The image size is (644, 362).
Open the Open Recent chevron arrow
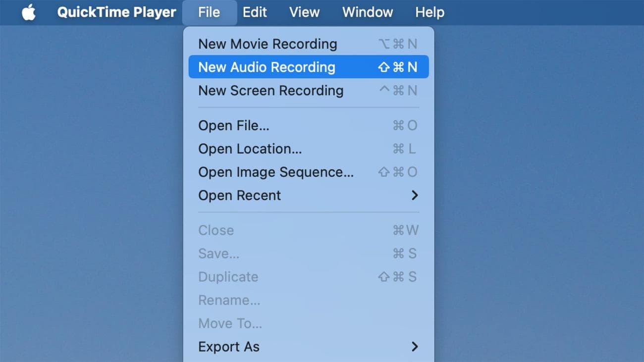(x=415, y=195)
